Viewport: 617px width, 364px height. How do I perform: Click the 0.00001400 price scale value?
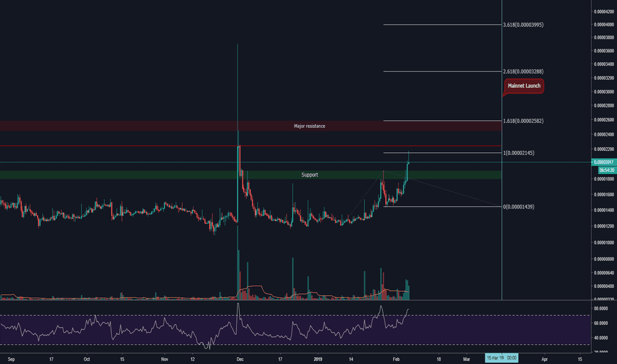click(604, 210)
